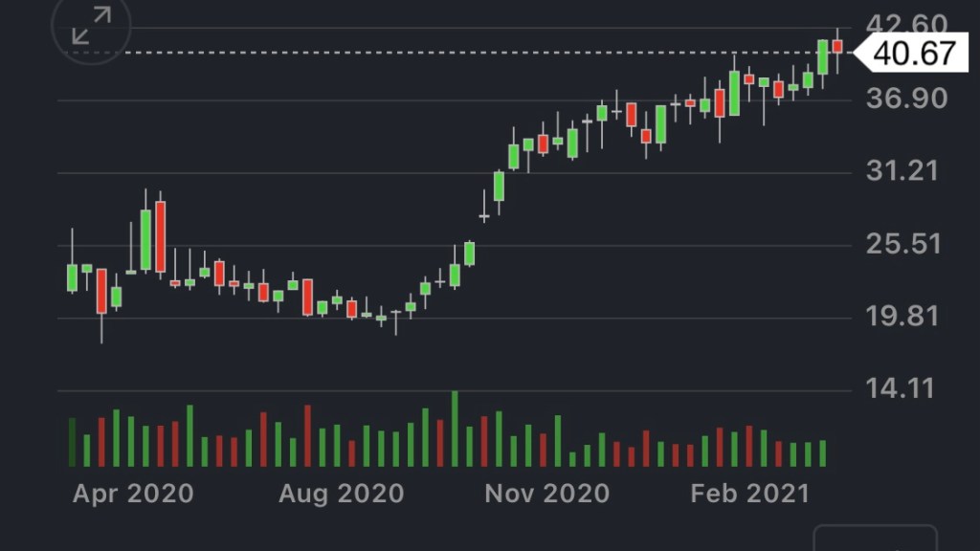Click the 42.60 price axis label

[x=904, y=24]
